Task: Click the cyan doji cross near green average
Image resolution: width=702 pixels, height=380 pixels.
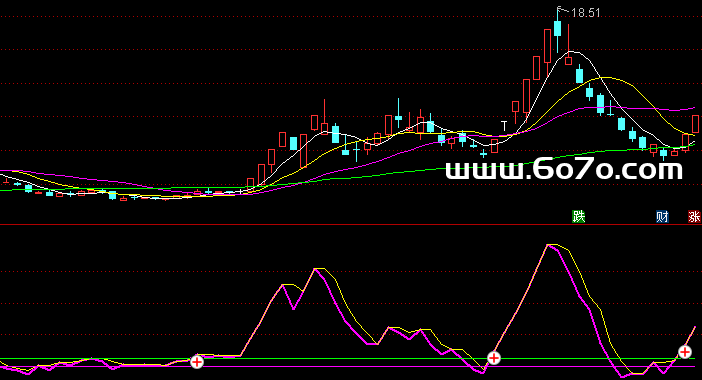Action: coord(484,154)
